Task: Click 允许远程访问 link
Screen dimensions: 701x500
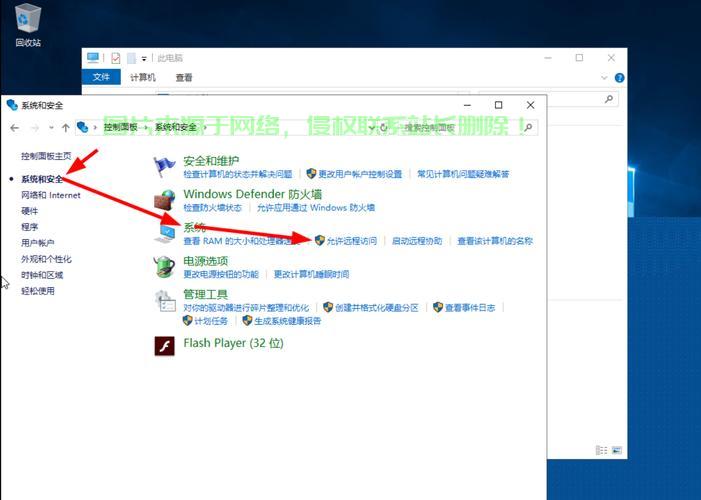Action: pos(351,241)
